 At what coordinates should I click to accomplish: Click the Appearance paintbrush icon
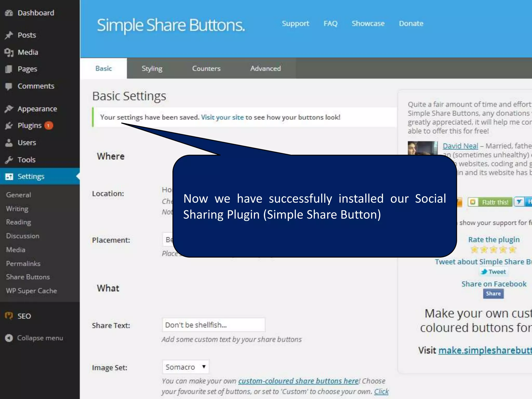(9, 109)
